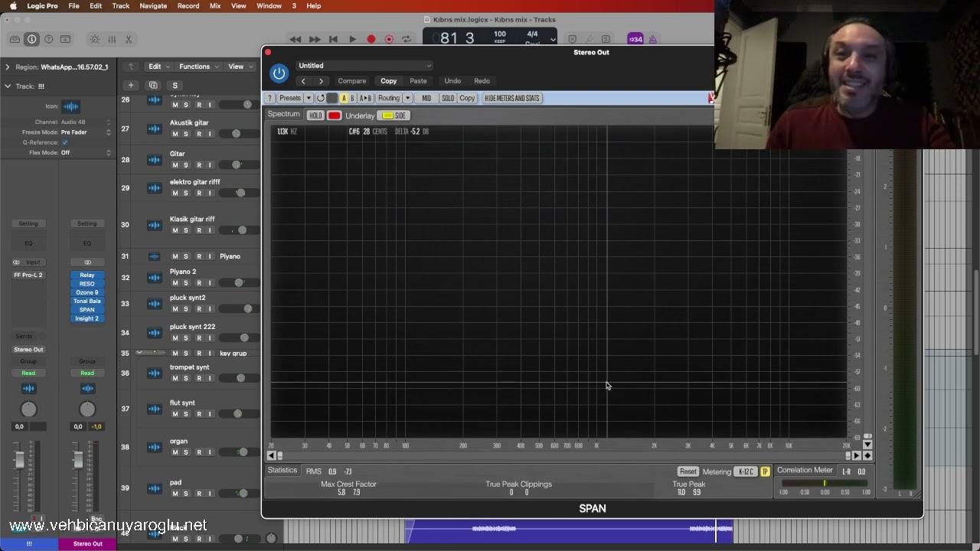Open SPAN Presets menu

click(290, 98)
